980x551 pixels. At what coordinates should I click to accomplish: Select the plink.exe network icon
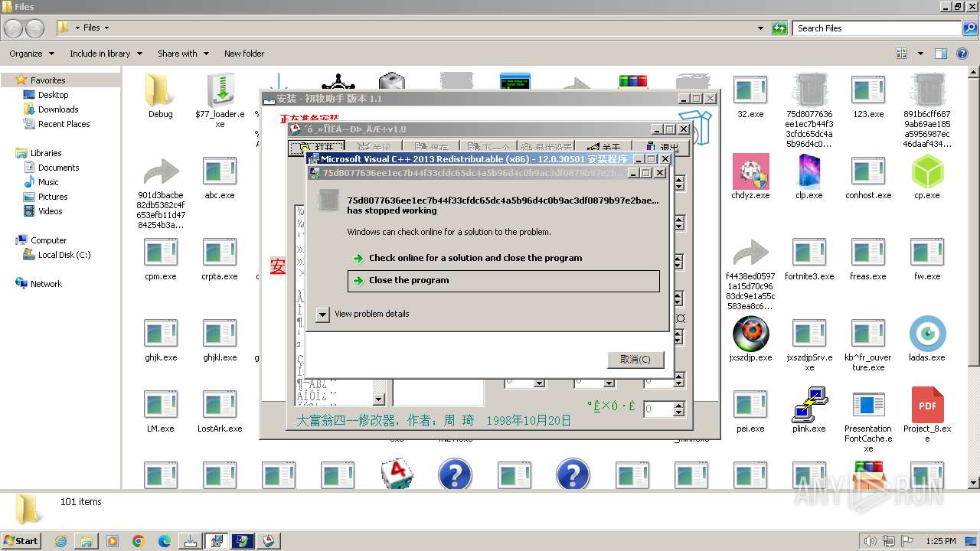809,406
